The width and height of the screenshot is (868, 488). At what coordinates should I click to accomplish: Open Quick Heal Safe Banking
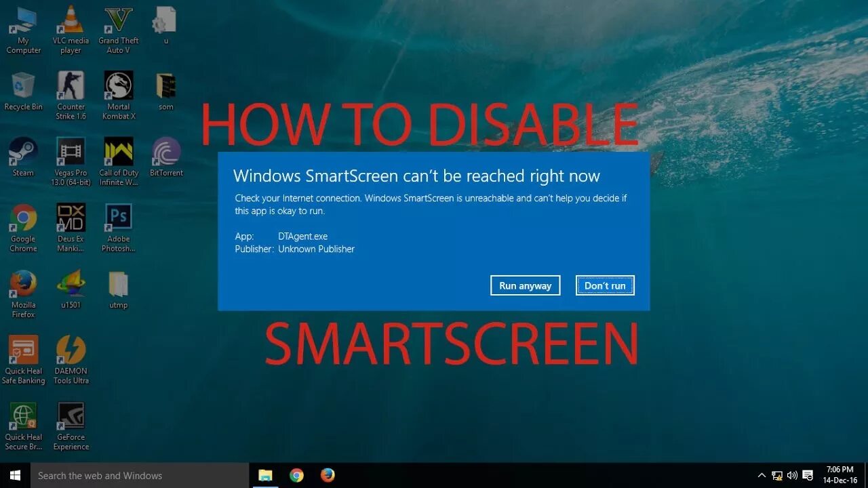23,361
